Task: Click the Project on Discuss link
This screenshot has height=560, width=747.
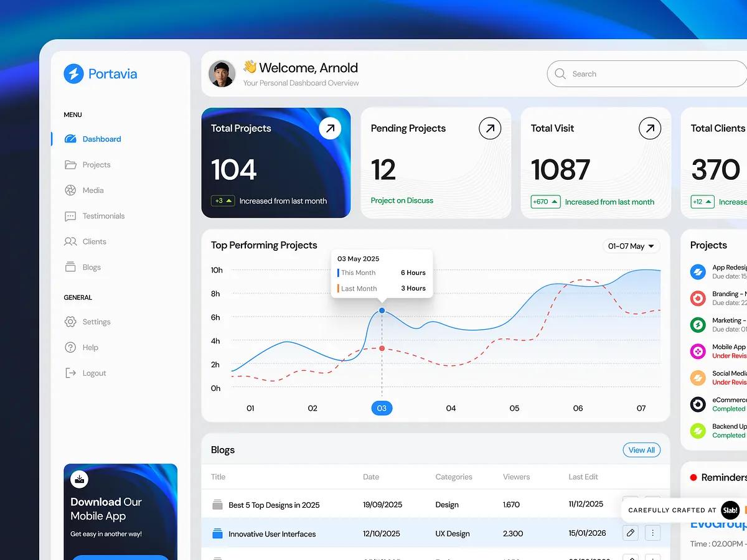Action: [x=402, y=200]
